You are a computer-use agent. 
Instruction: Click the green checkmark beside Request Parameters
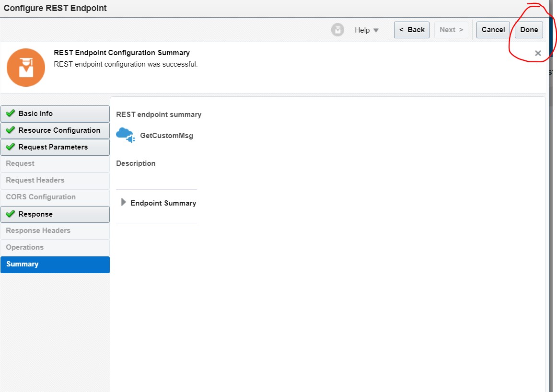click(x=11, y=147)
